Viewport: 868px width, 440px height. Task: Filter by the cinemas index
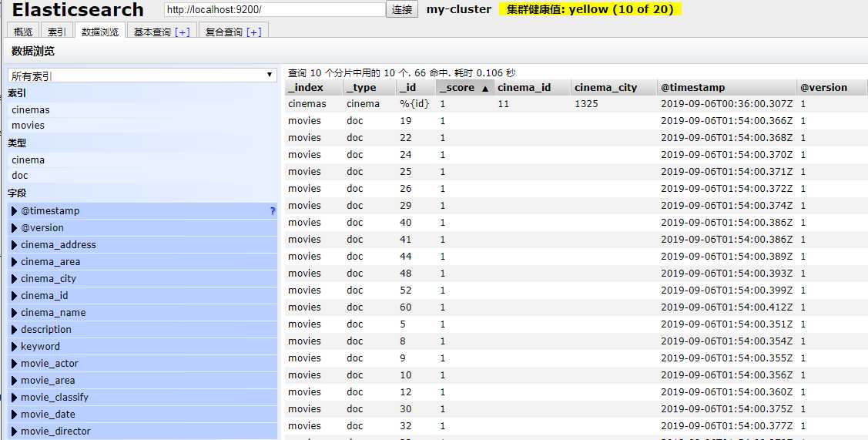click(x=142, y=109)
